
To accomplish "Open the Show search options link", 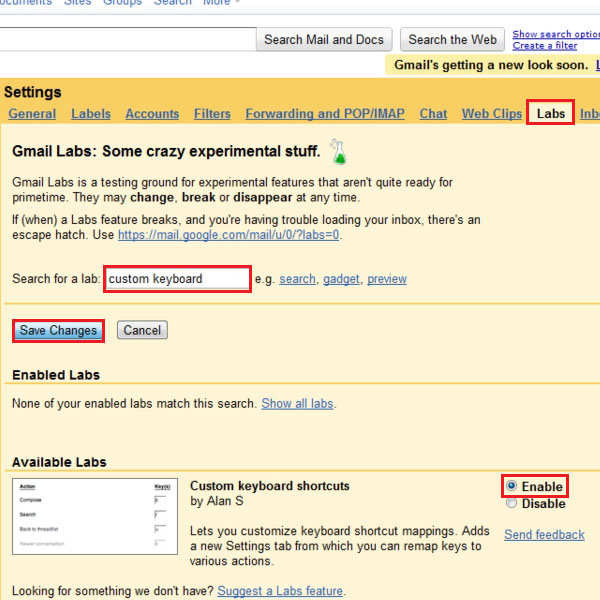I will [556, 34].
